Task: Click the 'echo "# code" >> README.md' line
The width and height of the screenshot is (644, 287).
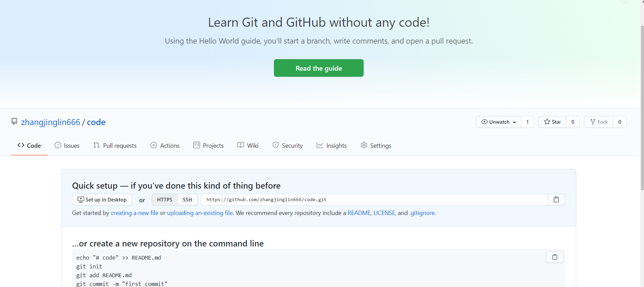Action: pyautogui.click(x=119, y=258)
